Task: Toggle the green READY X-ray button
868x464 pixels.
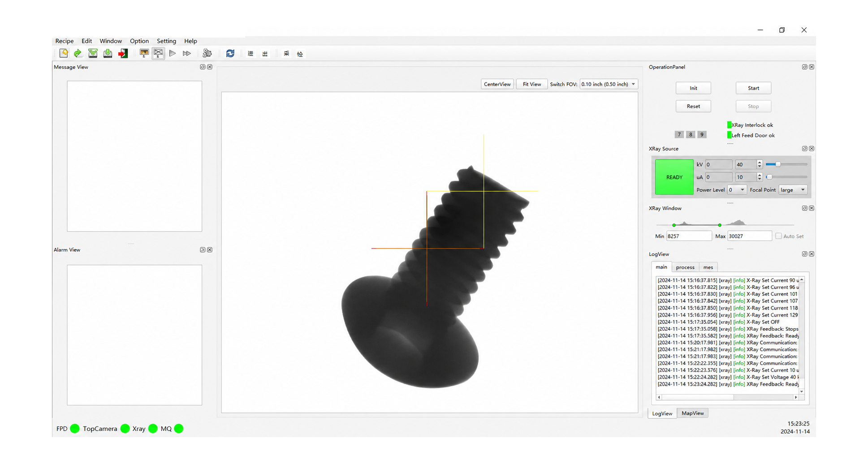Action: (x=674, y=177)
